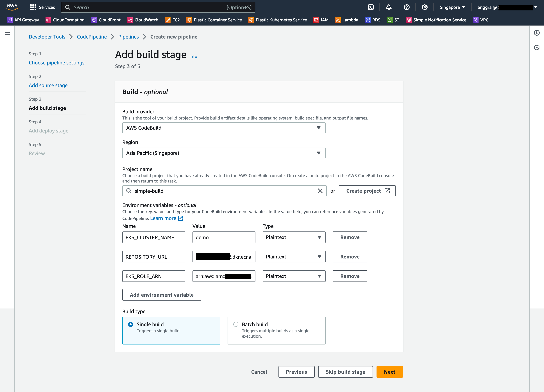Viewport: 544px width, 392px height.
Task: Select the Batch build radio option
Action: 236,324
